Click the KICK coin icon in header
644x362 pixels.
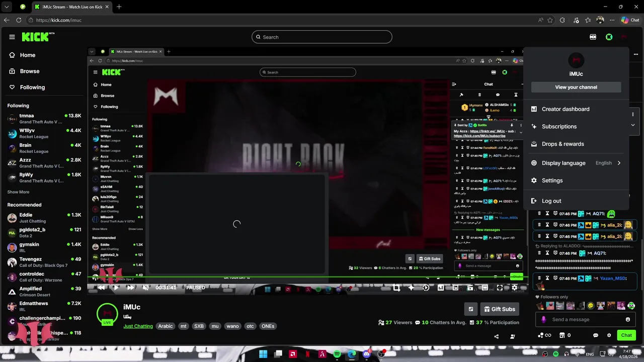click(x=609, y=37)
